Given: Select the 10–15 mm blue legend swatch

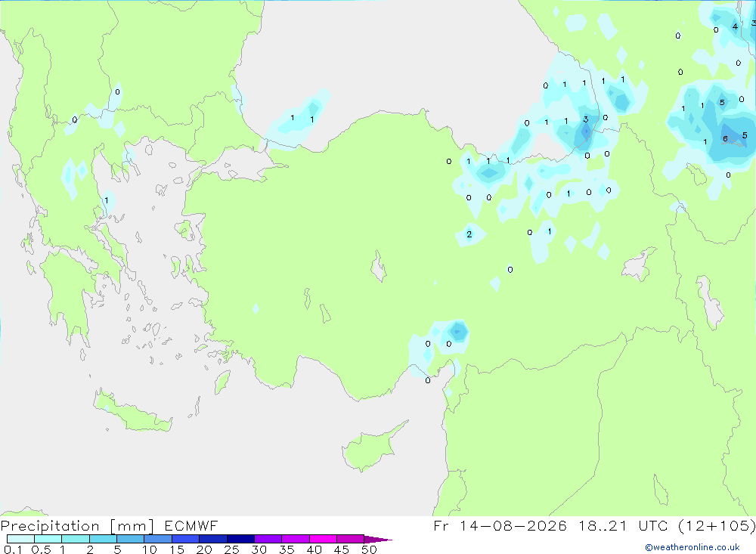Looking at the screenshot, I should pyautogui.click(x=158, y=539).
